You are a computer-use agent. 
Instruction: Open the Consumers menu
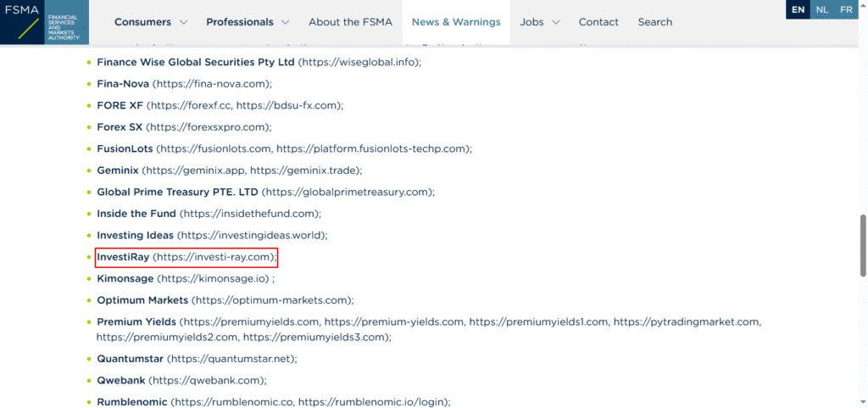[x=142, y=22]
